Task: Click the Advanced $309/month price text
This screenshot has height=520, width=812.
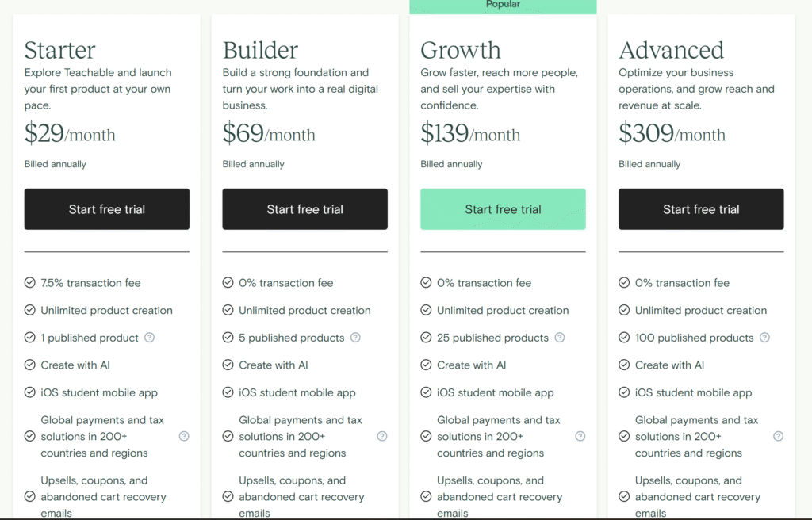Action: tap(672, 134)
